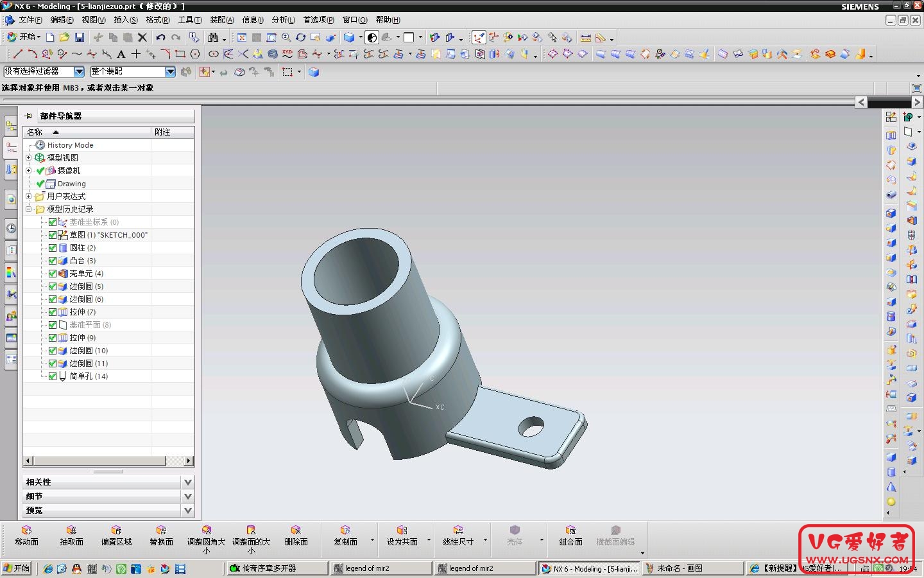The width and height of the screenshot is (924, 578).
Task: Open the 插入(S) menu
Action: pos(126,20)
